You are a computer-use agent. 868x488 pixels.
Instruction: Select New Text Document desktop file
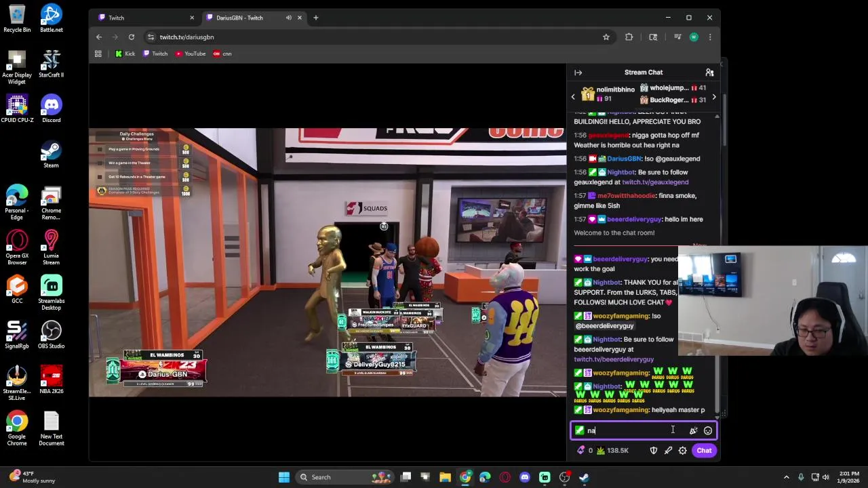click(x=51, y=428)
